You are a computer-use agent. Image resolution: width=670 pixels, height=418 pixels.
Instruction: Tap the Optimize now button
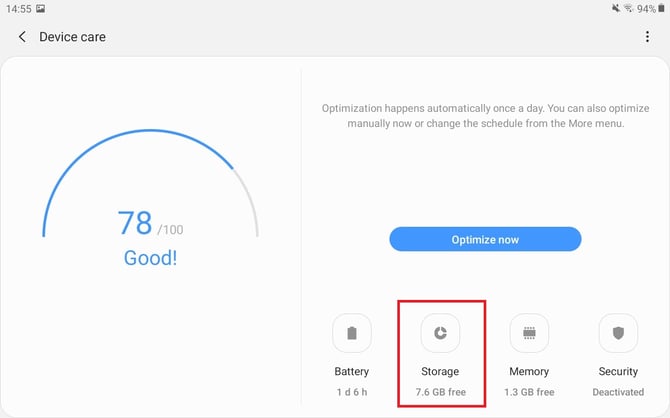click(x=485, y=239)
